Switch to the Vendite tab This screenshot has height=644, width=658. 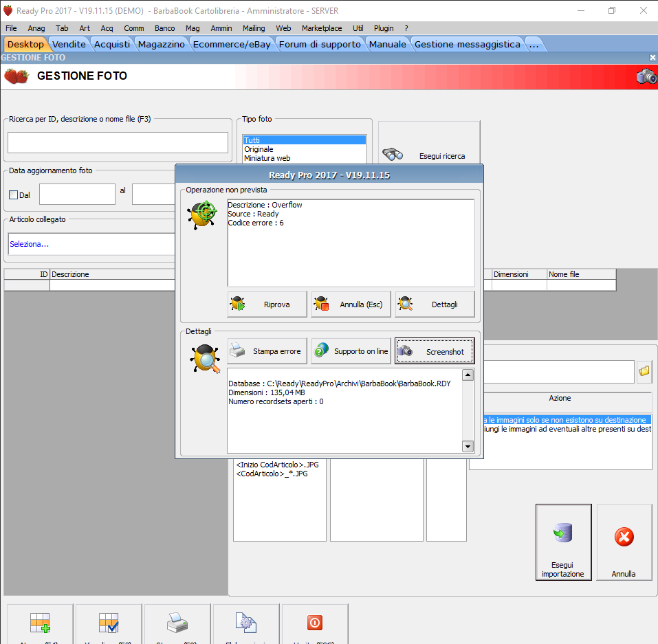click(69, 45)
